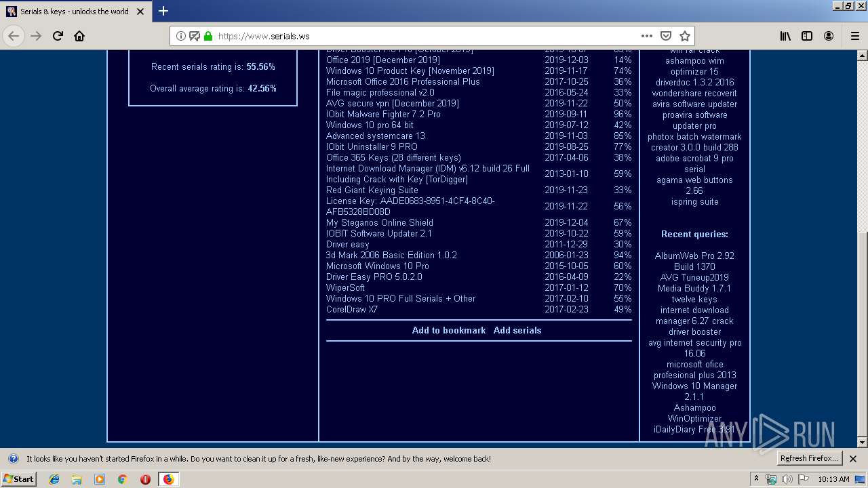Click the taskbar clock
This screenshot has height=488, width=868.
coord(833,479)
